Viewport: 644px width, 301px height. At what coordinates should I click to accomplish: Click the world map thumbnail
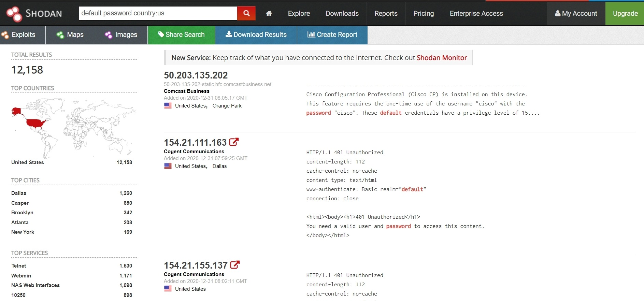tap(73, 128)
